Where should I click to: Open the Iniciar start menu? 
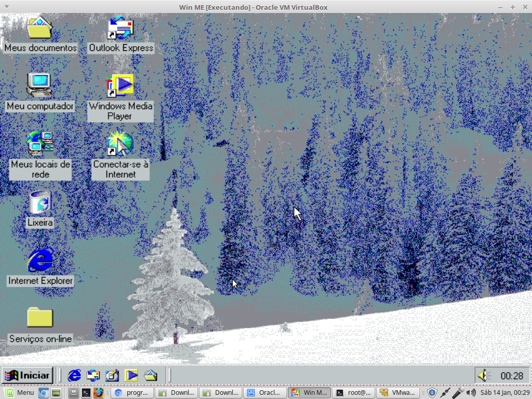(28, 376)
